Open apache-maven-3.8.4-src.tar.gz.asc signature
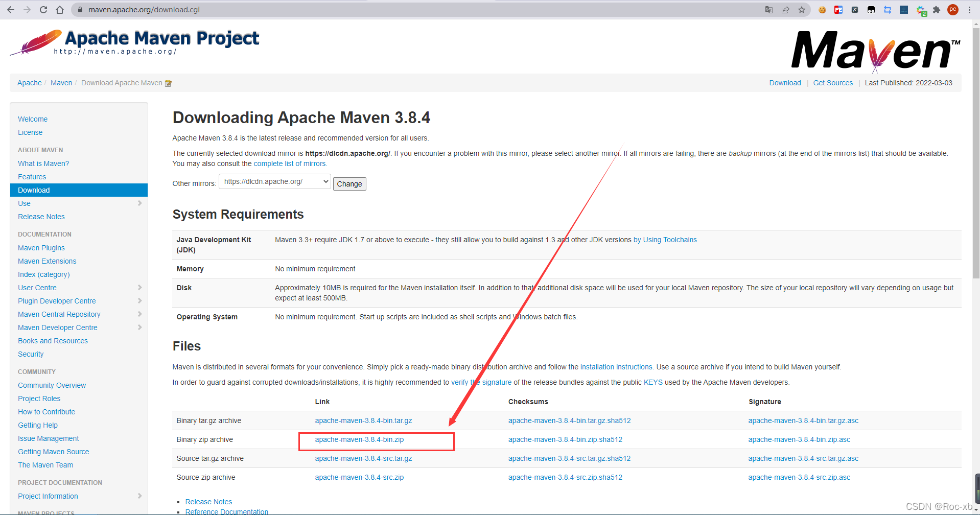 pyautogui.click(x=803, y=458)
